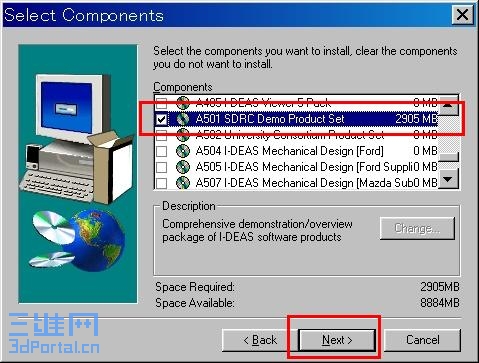Close the Select Components dialog
The width and height of the screenshot is (479, 363).
(x=462, y=15)
